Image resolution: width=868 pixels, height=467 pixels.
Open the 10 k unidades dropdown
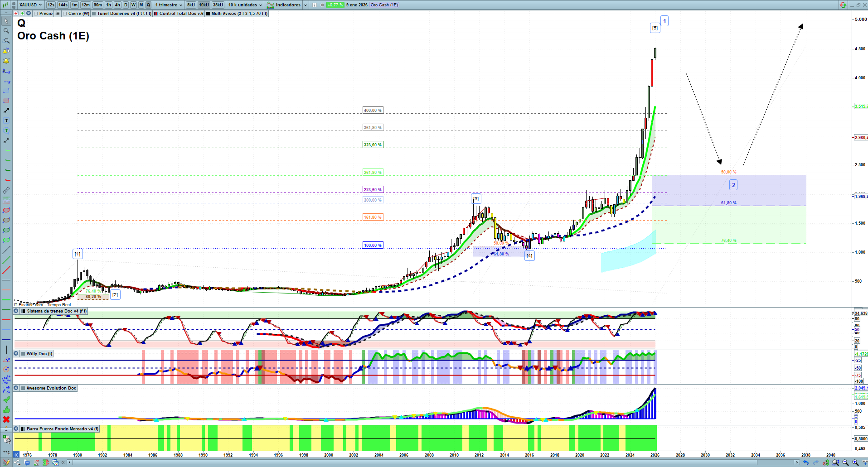[245, 5]
